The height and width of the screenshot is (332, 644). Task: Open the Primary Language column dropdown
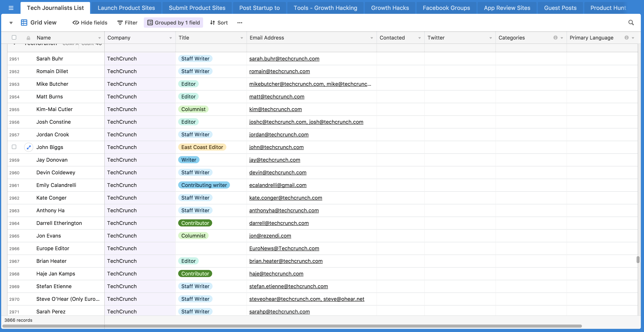(633, 38)
